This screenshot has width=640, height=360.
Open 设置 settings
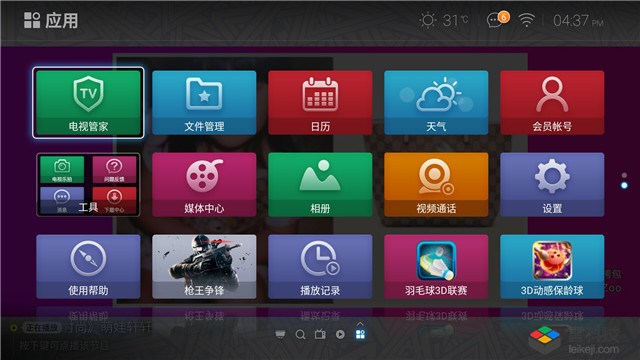552,184
